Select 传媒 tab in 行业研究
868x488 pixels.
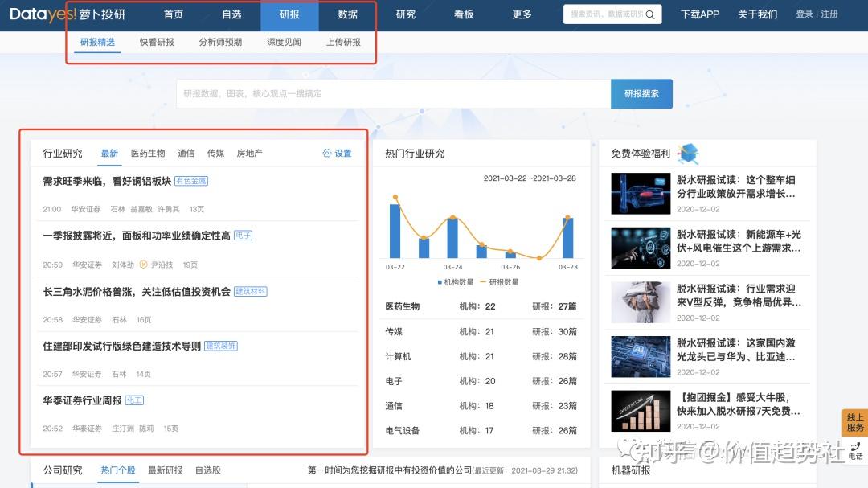pos(216,154)
